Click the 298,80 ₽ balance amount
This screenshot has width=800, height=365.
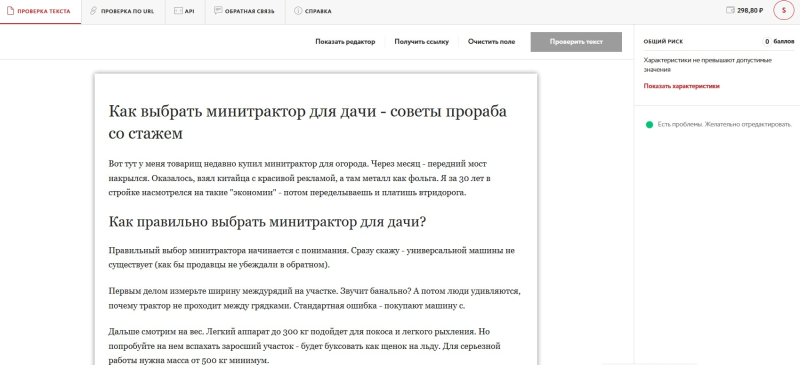click(751, 11)
